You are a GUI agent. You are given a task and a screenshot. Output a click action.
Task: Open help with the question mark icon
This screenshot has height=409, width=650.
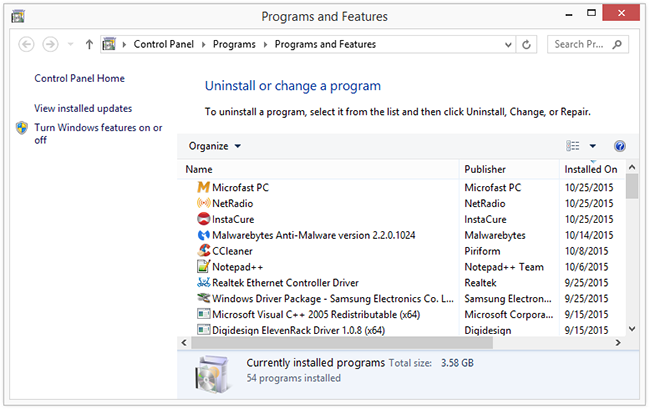point(620,146)
